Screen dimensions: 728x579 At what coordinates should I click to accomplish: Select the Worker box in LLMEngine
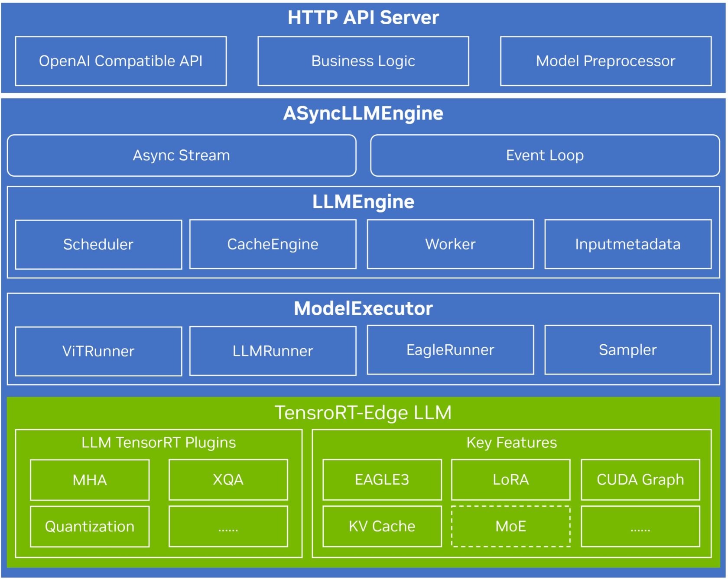point(450,244)
